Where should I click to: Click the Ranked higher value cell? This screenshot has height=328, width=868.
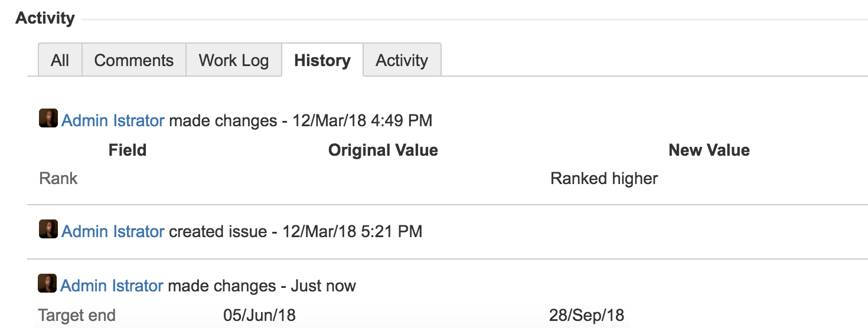(604, 179)
